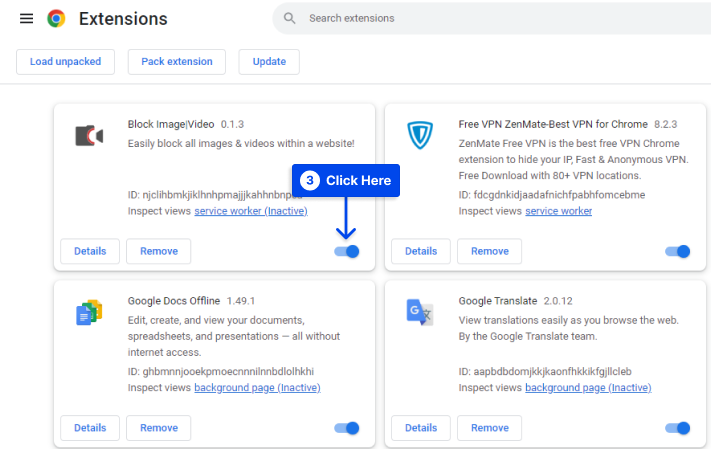
Task: Click the ID fdcgdnkidjaadafnichfpabhfomcebme text
Action: click(552, 195)
